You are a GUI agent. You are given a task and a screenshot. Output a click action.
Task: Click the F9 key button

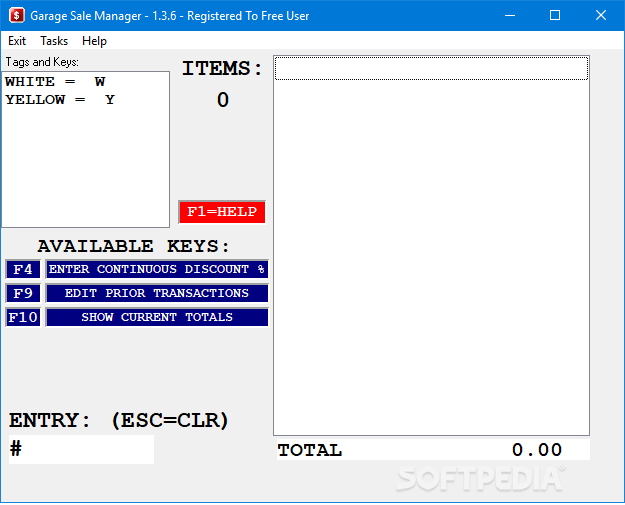tap(23, 293)
